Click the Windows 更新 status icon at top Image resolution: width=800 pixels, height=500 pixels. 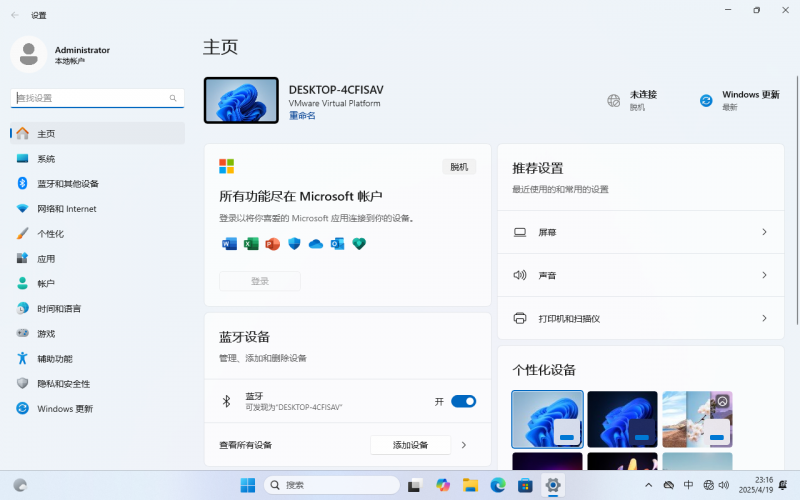pos(706,101)
